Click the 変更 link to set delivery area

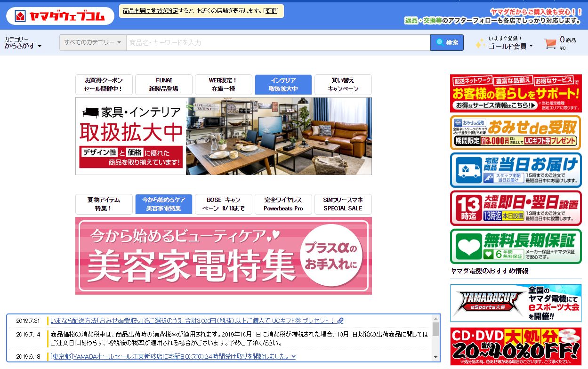point(271,10)
